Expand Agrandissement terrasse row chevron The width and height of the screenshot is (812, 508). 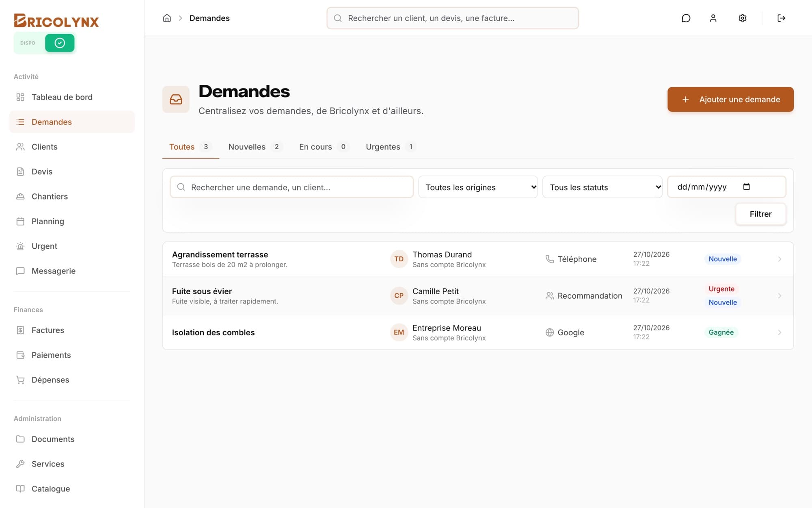coord(780,259)
